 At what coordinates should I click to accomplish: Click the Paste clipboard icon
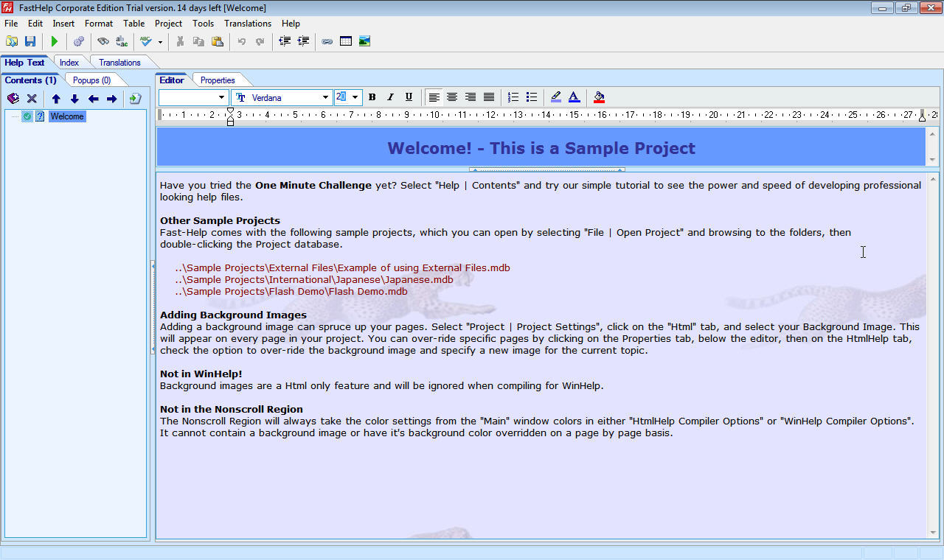[x=218, y=41]
